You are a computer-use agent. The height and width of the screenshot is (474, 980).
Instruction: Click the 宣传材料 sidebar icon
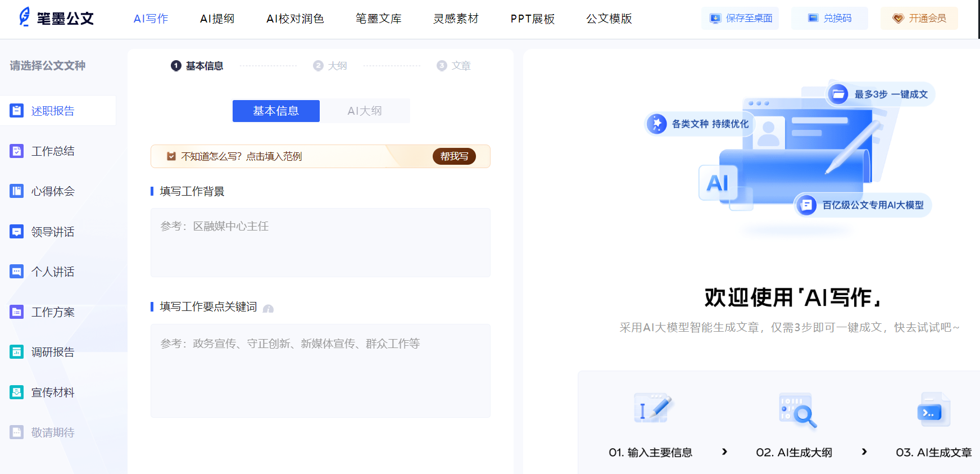(17, 392)
